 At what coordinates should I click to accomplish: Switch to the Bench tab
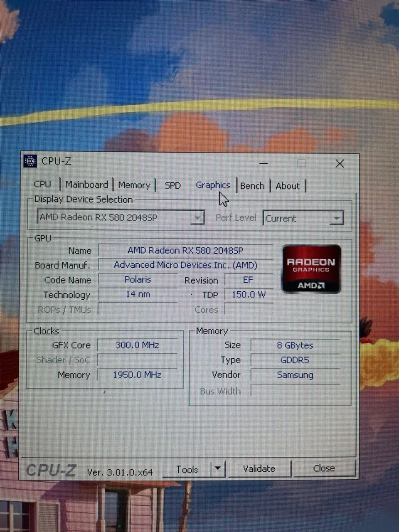252,186
